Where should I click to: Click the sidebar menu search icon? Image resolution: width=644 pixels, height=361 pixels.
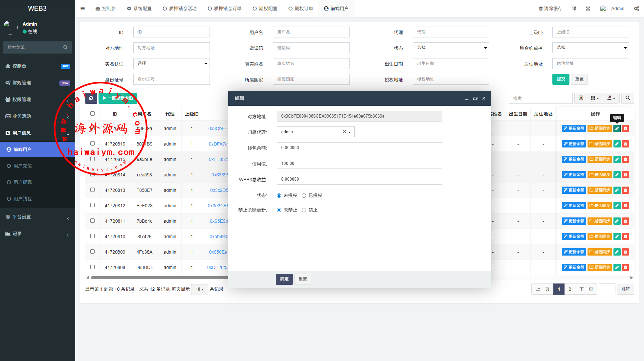65,47
